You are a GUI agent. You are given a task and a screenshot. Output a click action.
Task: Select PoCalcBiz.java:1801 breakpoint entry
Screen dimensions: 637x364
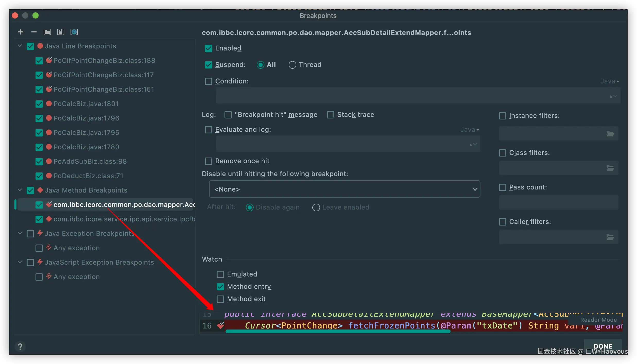pos(86,104)
